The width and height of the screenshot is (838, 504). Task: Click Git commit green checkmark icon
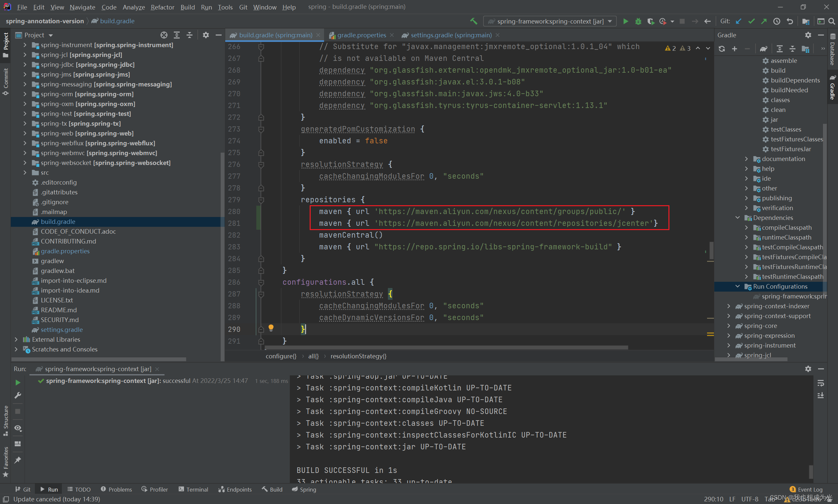[751, 21]
